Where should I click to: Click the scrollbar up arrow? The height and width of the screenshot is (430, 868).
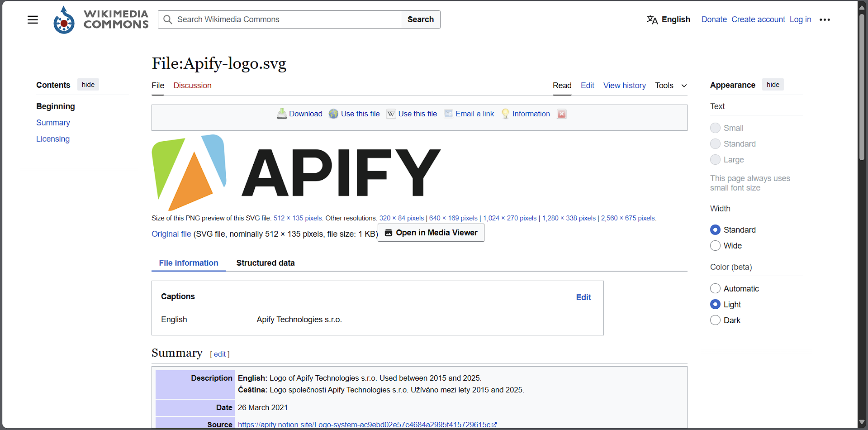click(x=862, y=8)
